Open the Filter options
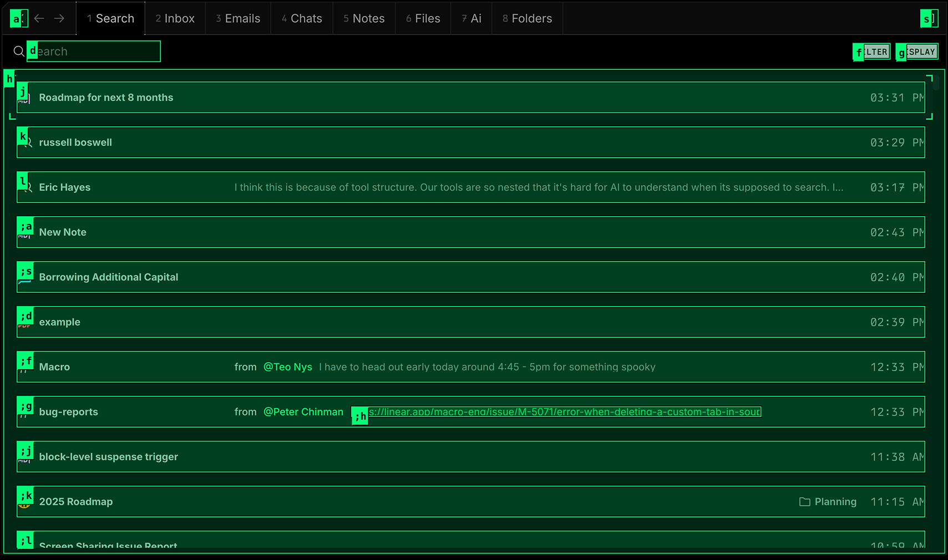 tap(872, 52)
